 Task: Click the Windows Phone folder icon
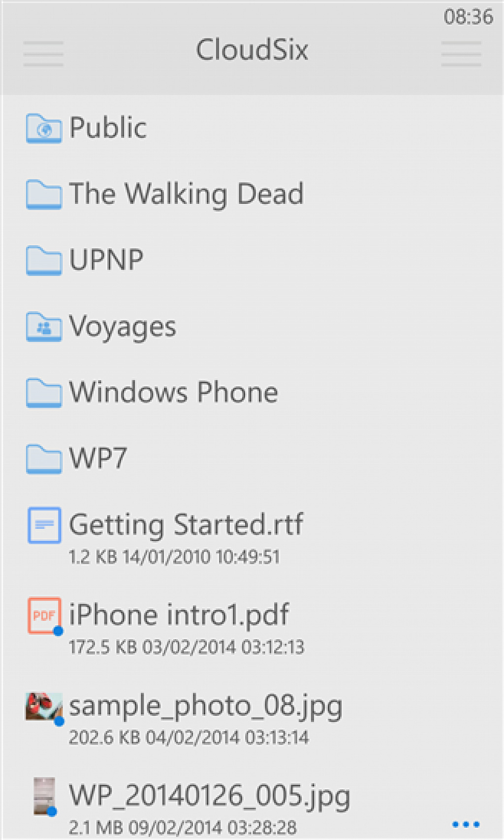pyautogui.click(x=44, y=392)
